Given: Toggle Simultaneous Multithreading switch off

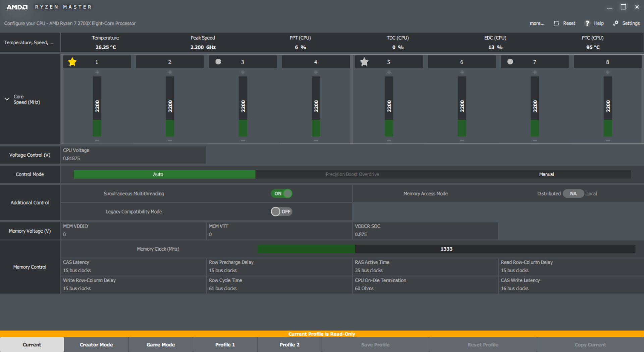Looking at the screenshot, I should pyautogui.click(x=281, y=193).
